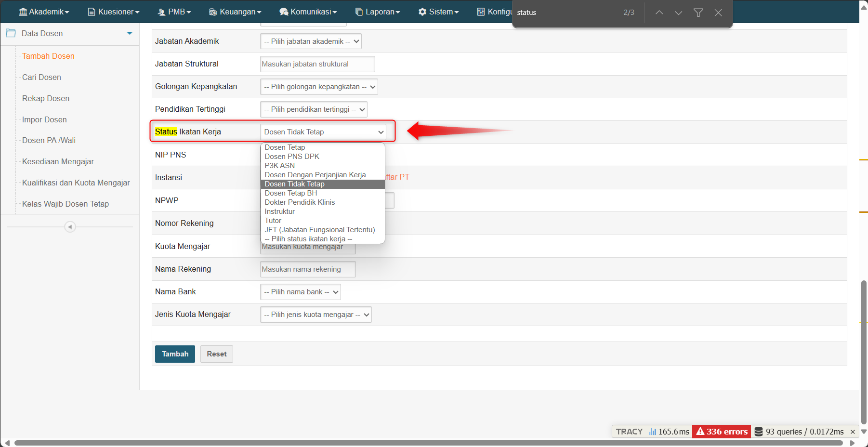Open the Nama Bank dropdown
868x447 pixels.
click(300, 292)
